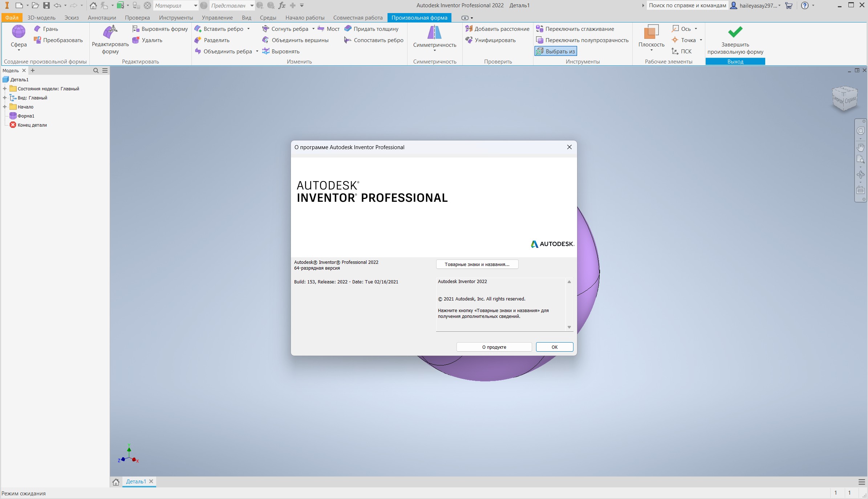Screen dimensions: 868x499
Task: Click Завершить произвольную форму checkmark
Action: [735, 39]
